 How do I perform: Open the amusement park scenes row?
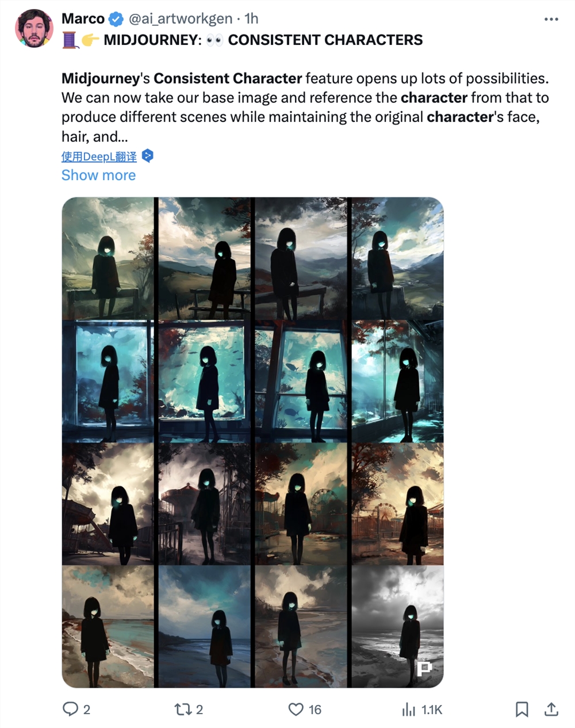coord(252,504)
